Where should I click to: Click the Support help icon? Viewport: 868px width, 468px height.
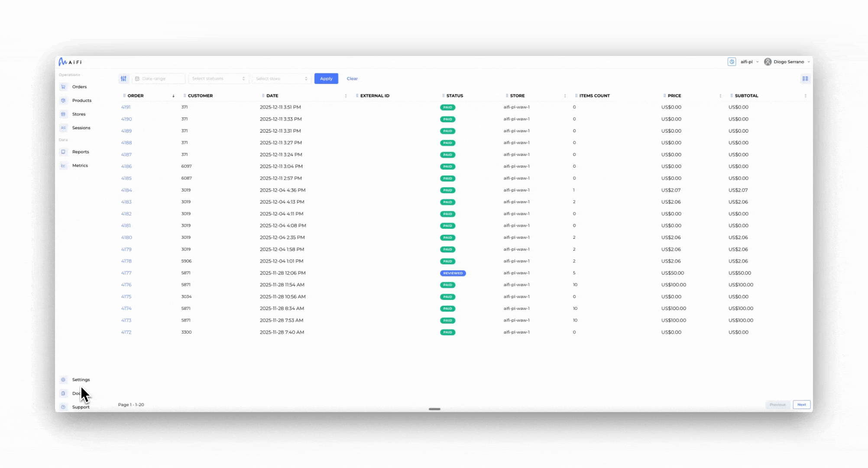click(x=63, y=407)
